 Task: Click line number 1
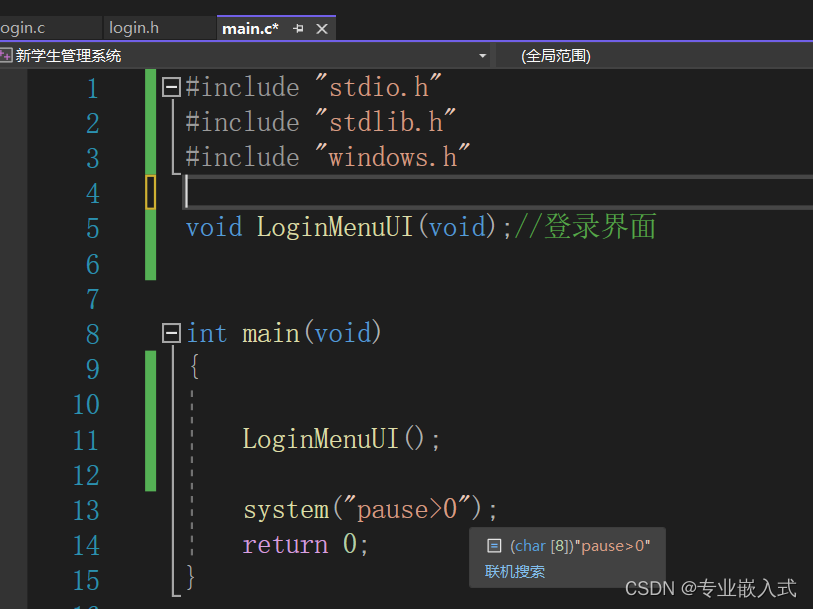[92, 88]
